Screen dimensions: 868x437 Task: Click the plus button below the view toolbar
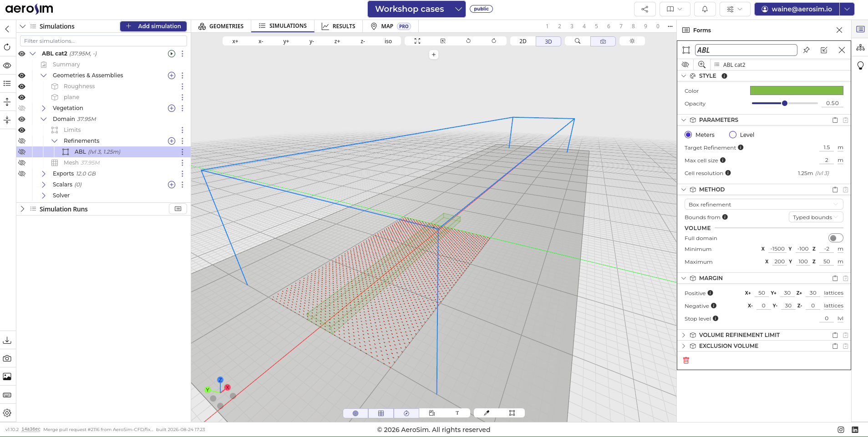[434, 55]
